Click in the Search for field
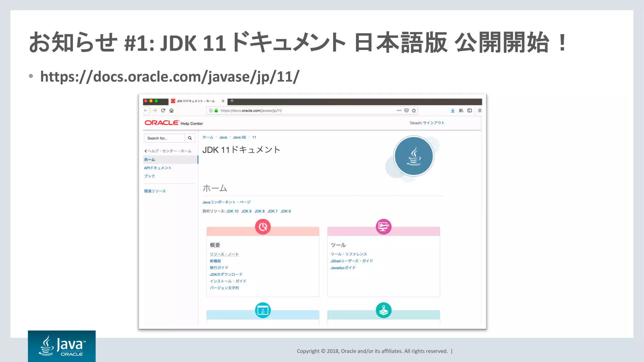Viewport: 644px width, 362px height. tap(164, 138)
